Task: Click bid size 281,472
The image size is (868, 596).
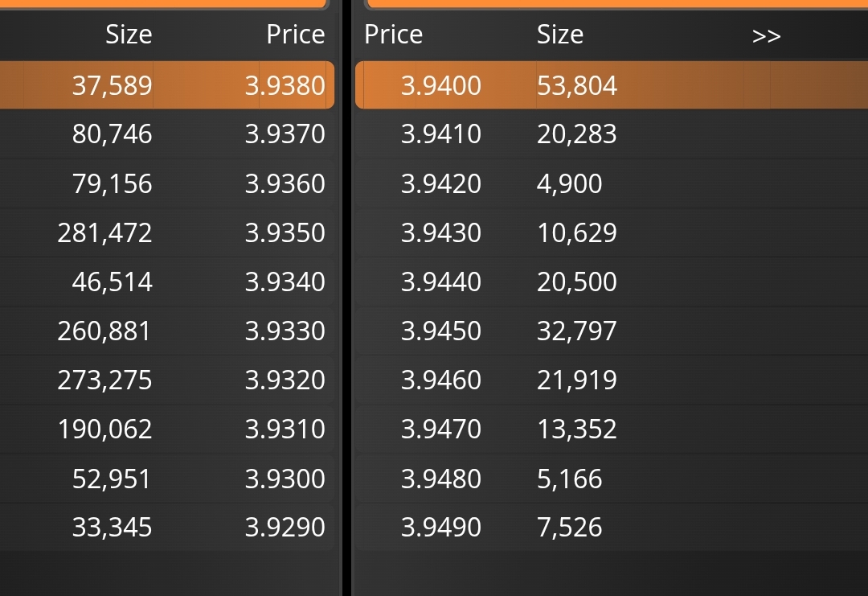Action: [x=104, y=232]
